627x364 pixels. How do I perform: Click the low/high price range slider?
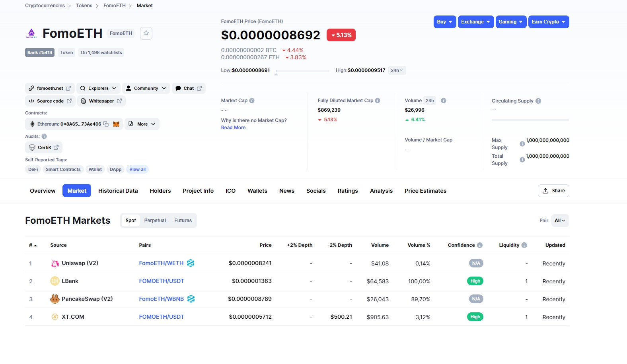pyautogui.click(x=302, y=71)
